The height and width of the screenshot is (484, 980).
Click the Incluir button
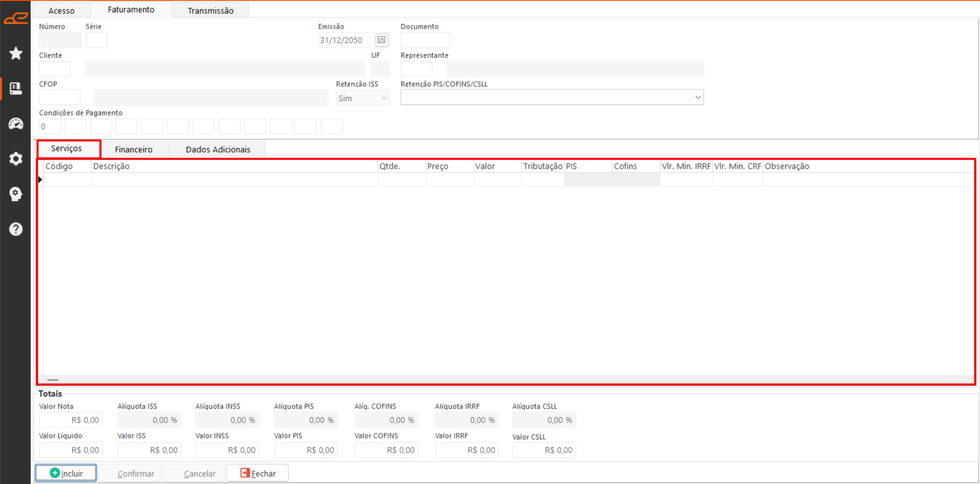point(66,473)
